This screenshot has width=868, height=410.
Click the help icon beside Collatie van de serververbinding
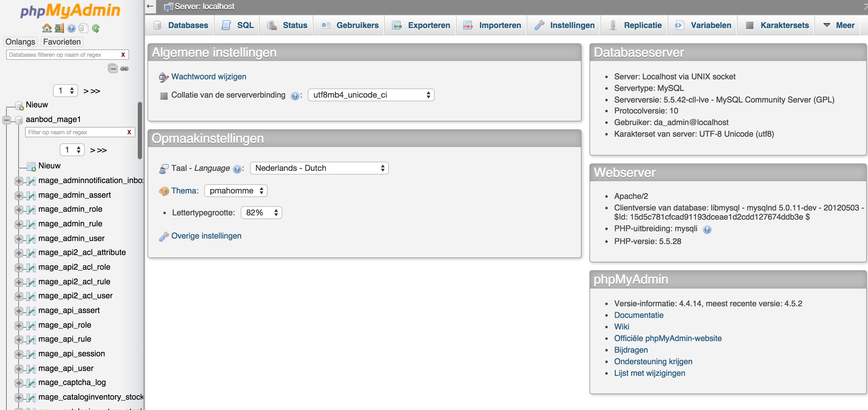coord(294,96)
